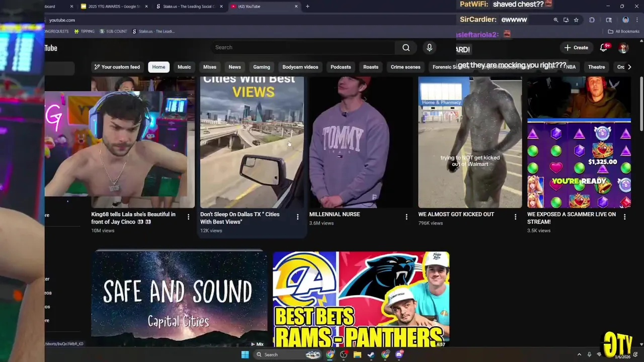
Task: Show more category chips with right arrow
Action: click(629, 67)
